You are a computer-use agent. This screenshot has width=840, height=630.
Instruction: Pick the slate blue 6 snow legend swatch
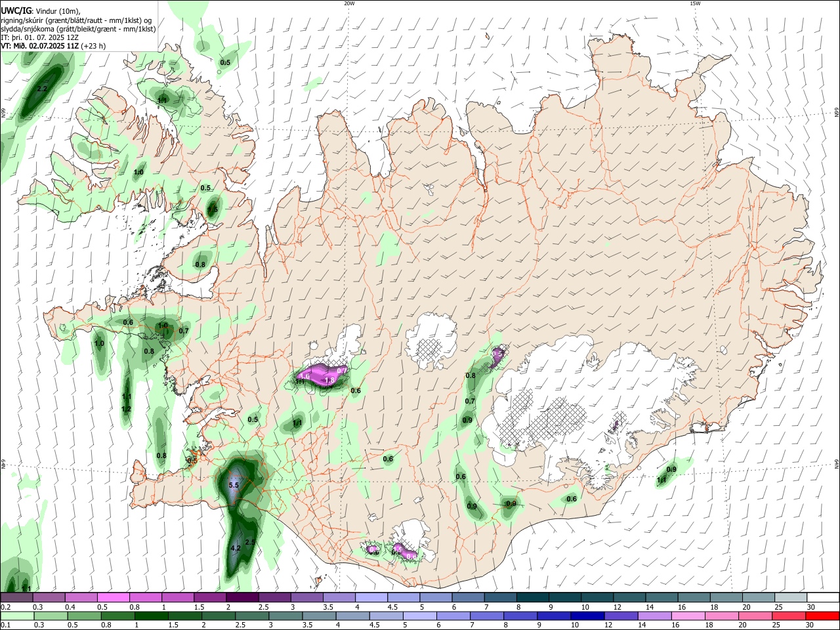[468, 597]
